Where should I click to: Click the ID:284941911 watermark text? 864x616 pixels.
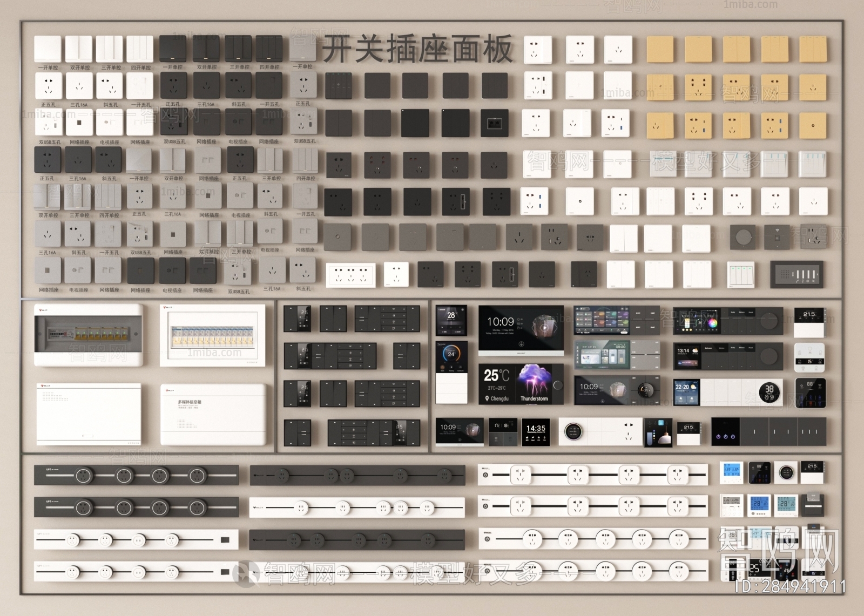(x=791, y=587)
